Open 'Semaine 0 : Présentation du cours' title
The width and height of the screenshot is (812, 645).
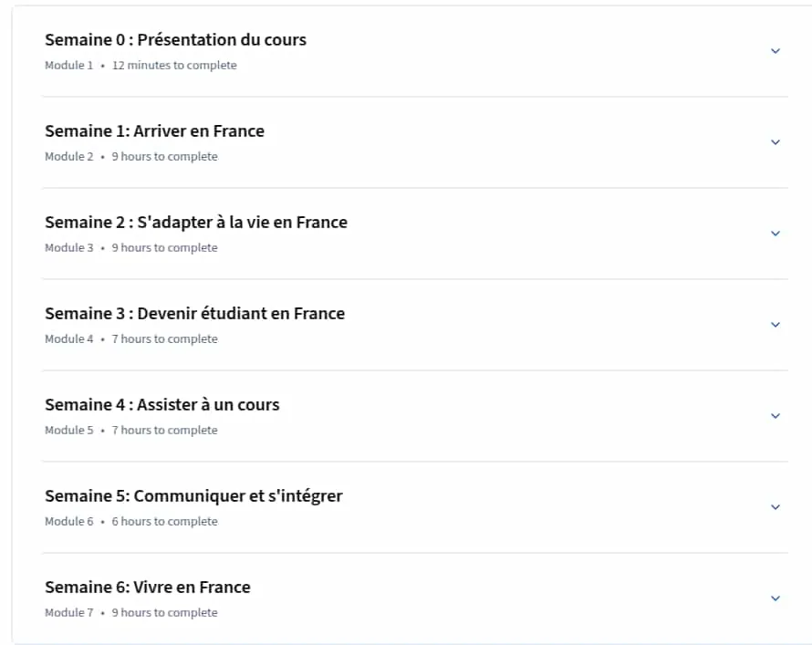175,40
